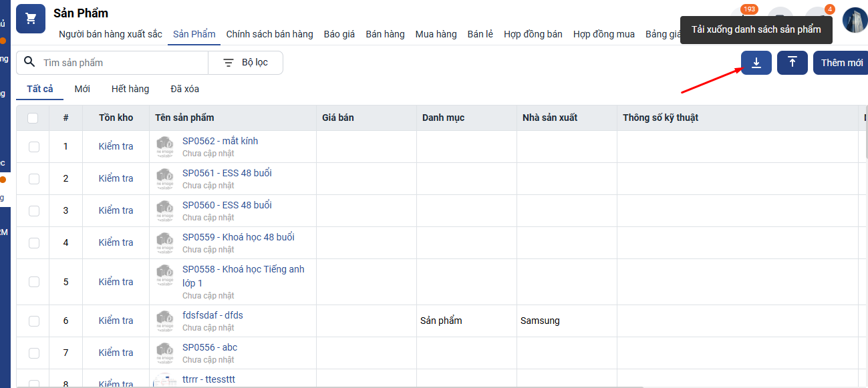Viewport: 868px width, 388px height.
Task: Tick the select-all header checkbox
Action: [x=33, y=118]
